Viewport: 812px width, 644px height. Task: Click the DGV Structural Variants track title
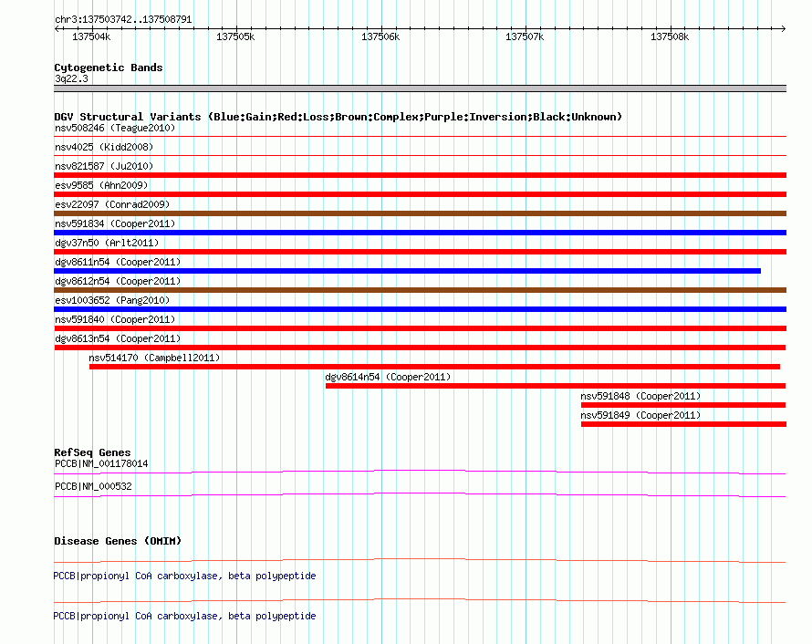338,117
